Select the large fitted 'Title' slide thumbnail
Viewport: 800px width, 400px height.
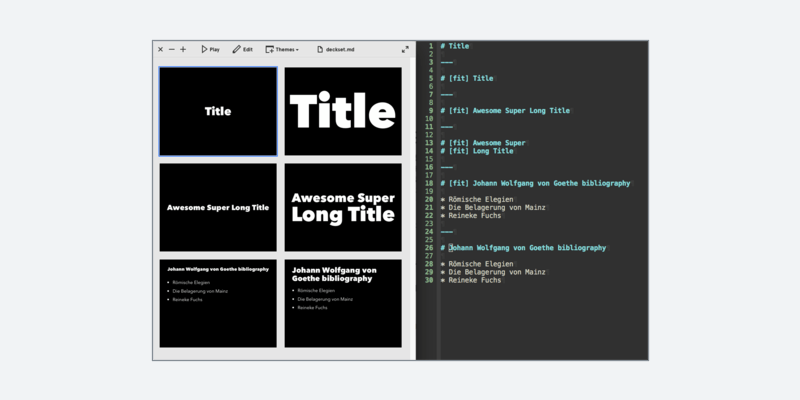click(x=343, y=111)
